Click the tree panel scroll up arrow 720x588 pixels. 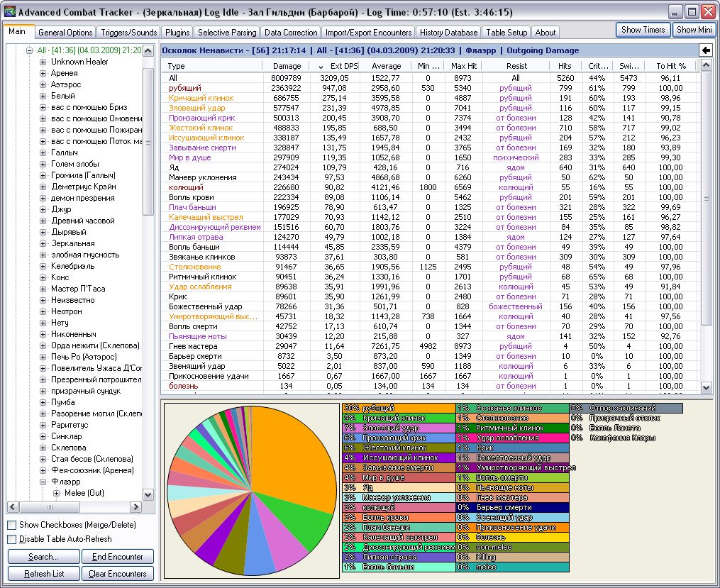(148, 50)
